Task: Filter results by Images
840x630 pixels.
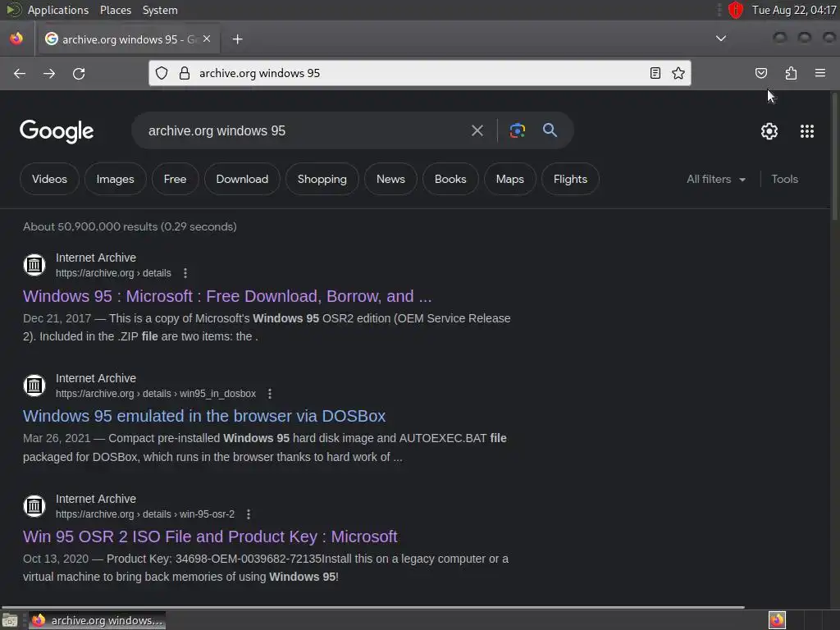Action: 115,179
